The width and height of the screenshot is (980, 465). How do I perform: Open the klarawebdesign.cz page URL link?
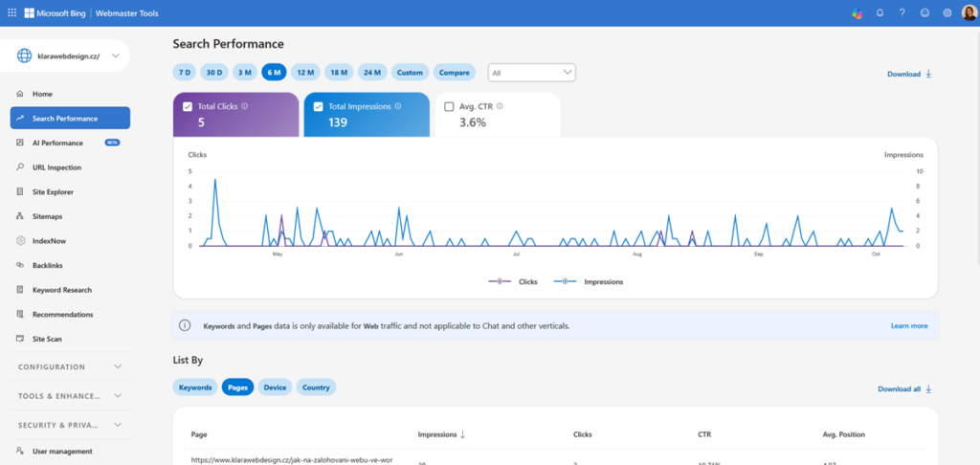point(292,460)
